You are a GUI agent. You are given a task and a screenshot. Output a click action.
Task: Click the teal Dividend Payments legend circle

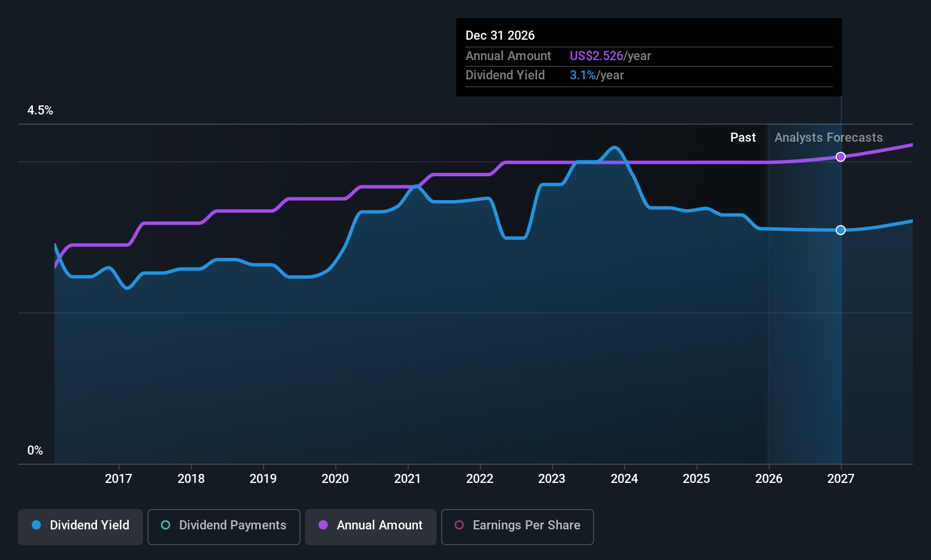pos(166,525)
